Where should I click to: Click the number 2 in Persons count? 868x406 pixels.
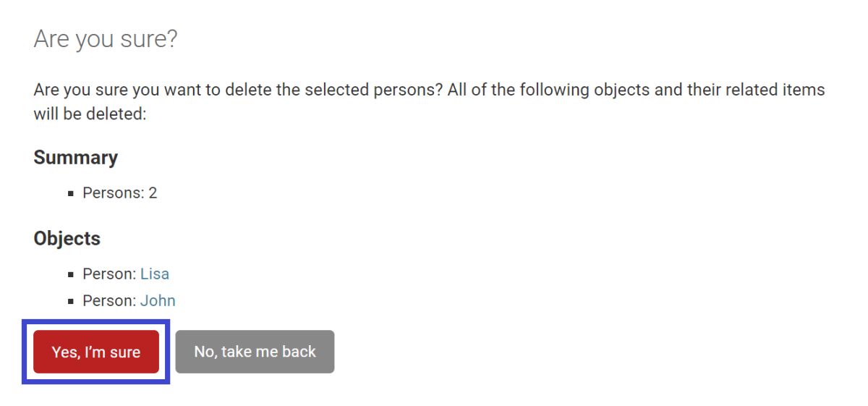pyautogui.click(x=153, y=193)
